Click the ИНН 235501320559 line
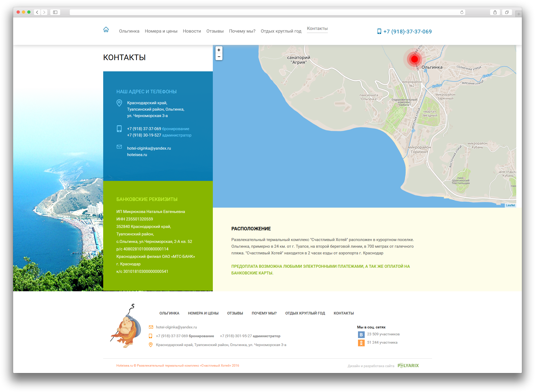Image resolution: width=535 pixels, height=392 pixels. [x=134, y=219]
